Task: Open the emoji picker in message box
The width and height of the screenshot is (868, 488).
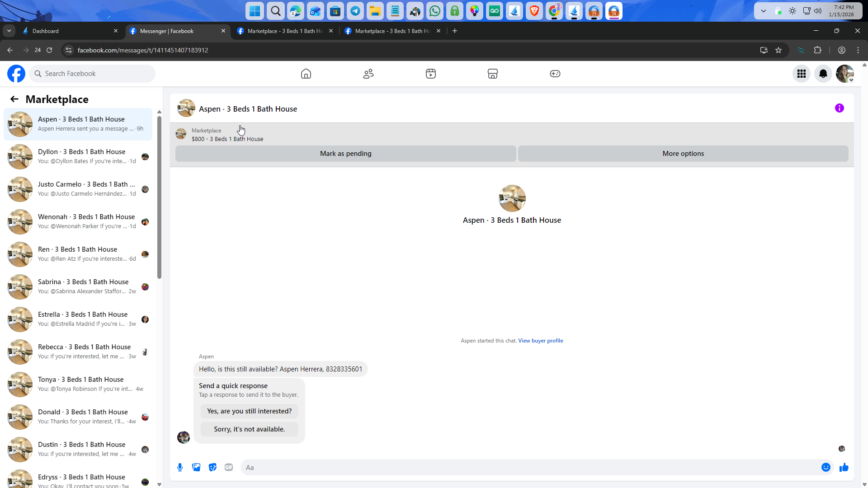Action: click(826, 467)
